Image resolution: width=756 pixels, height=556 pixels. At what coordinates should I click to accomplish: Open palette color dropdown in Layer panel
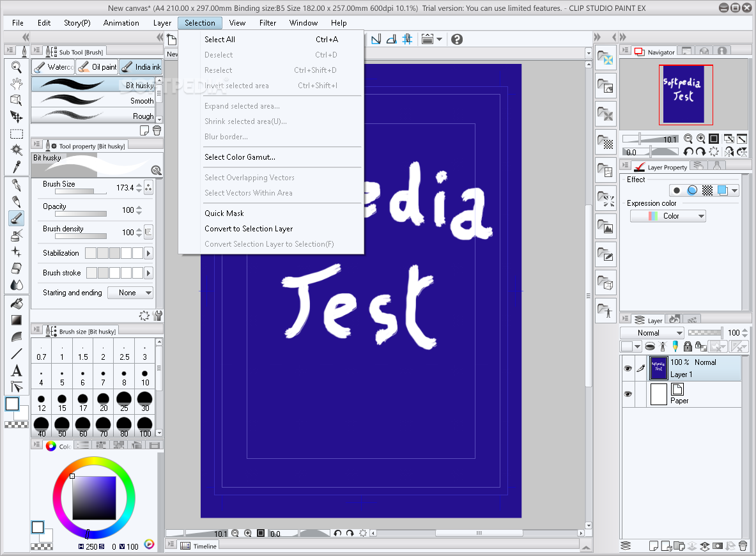[631, 346]
